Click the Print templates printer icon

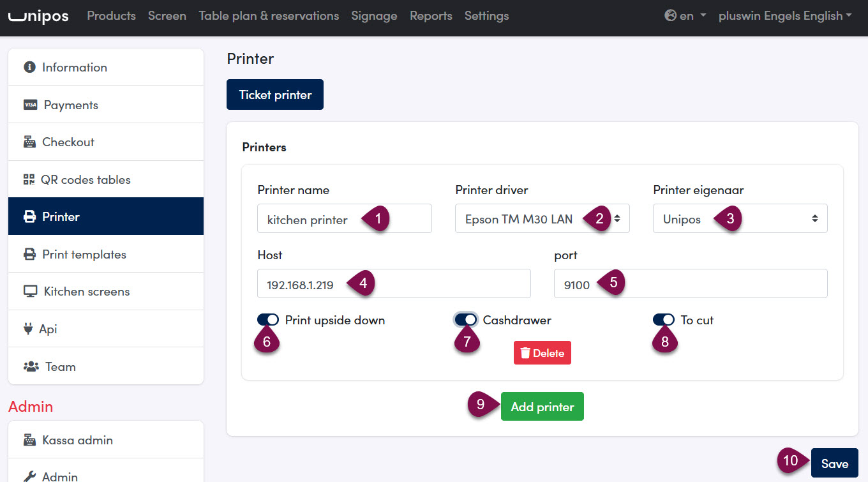click(29, 254)
